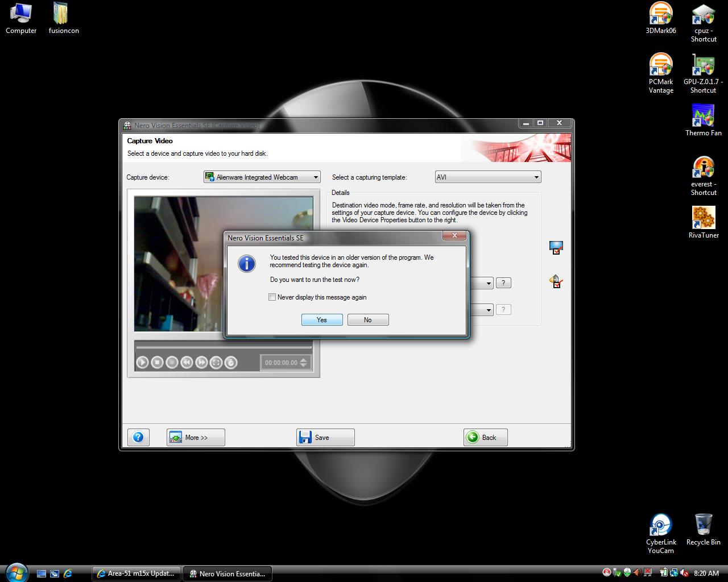Image resolution: width=728 pixels, height=582 pixels.
Task: Close the Nero Vision Essentials main window
Action: tap(559, 123)
